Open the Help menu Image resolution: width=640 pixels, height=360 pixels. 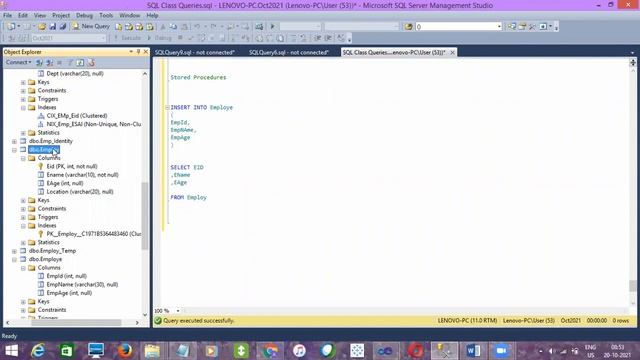[x=152, y=16]
